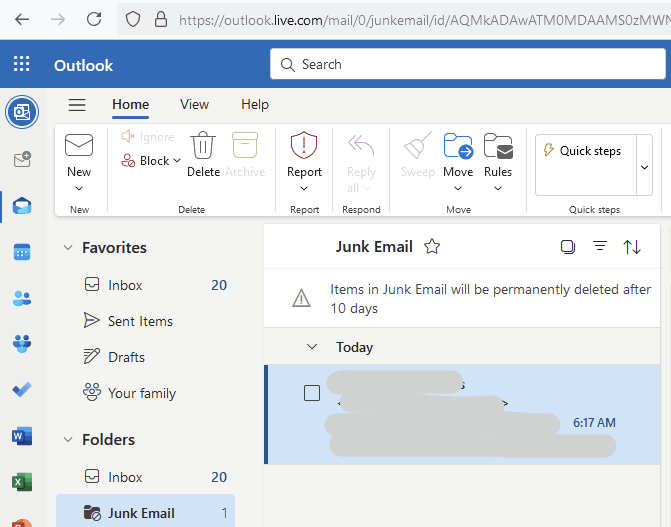
Task: Open the Rules dropdown chevron
Action: (498, 188)
